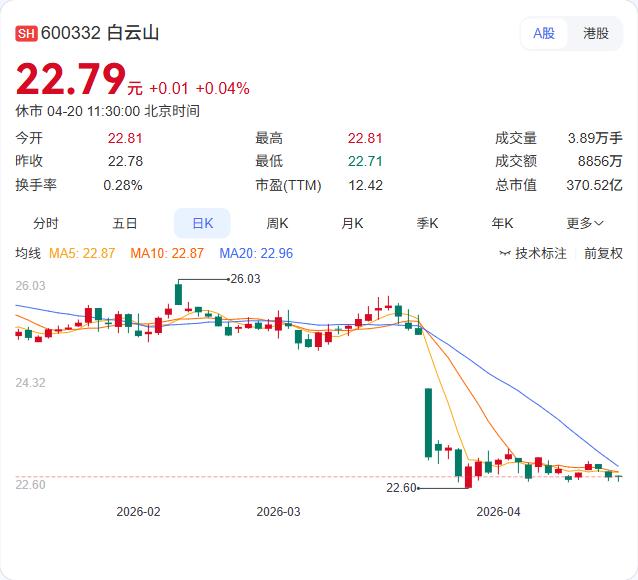This screenshot has height=580, width=638.
Task: Click the 26.03 high price marker
Action: [x=245, y=279]
